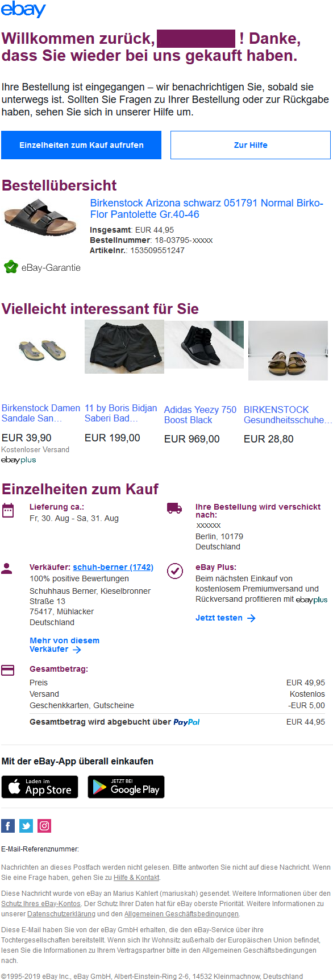This screenshot has width=333, height=980.
Task: Open the Facebook icon in the footer
Action: tap(7, 826)
